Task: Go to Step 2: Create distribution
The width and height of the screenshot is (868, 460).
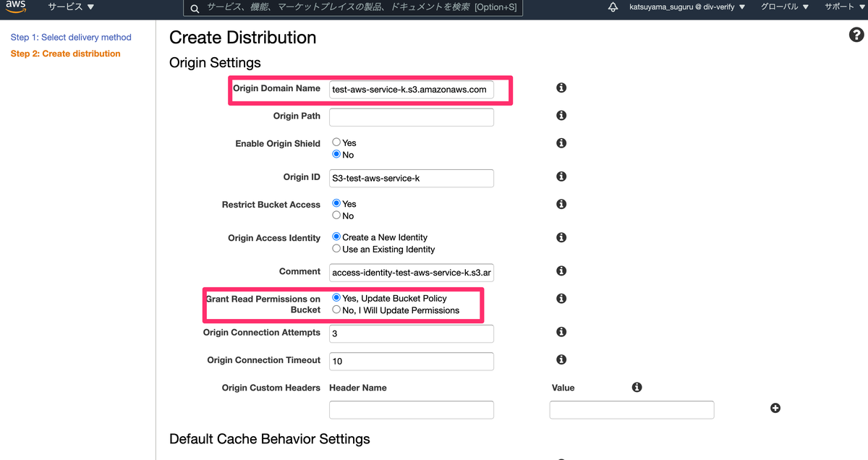Action: click(65, 54)
